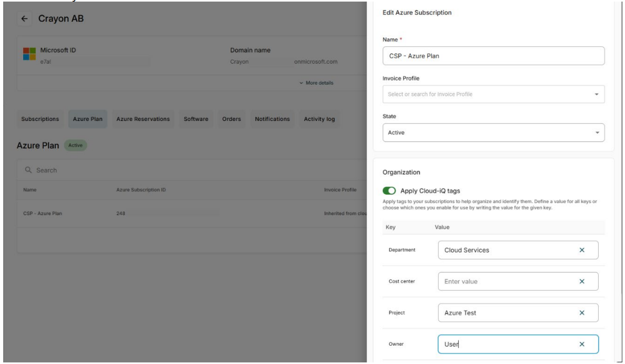Click the Microsoft logo icon
The image size is (625, 364).
pos(29,54)
